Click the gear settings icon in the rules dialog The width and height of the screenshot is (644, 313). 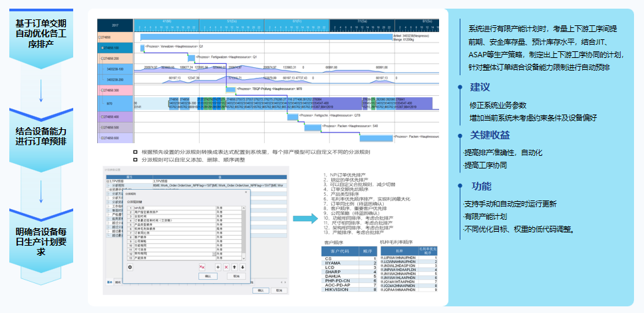(x=130, y=266)
